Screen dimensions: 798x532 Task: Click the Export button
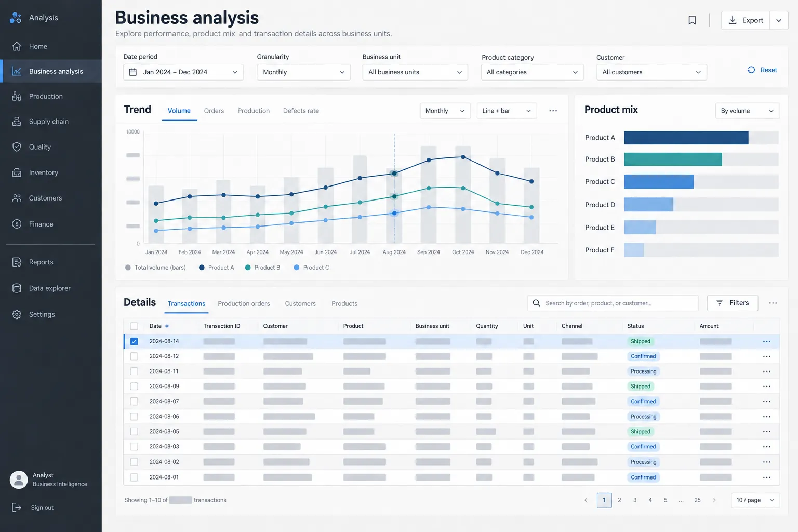pyautogui.click(x=746, y=20)
